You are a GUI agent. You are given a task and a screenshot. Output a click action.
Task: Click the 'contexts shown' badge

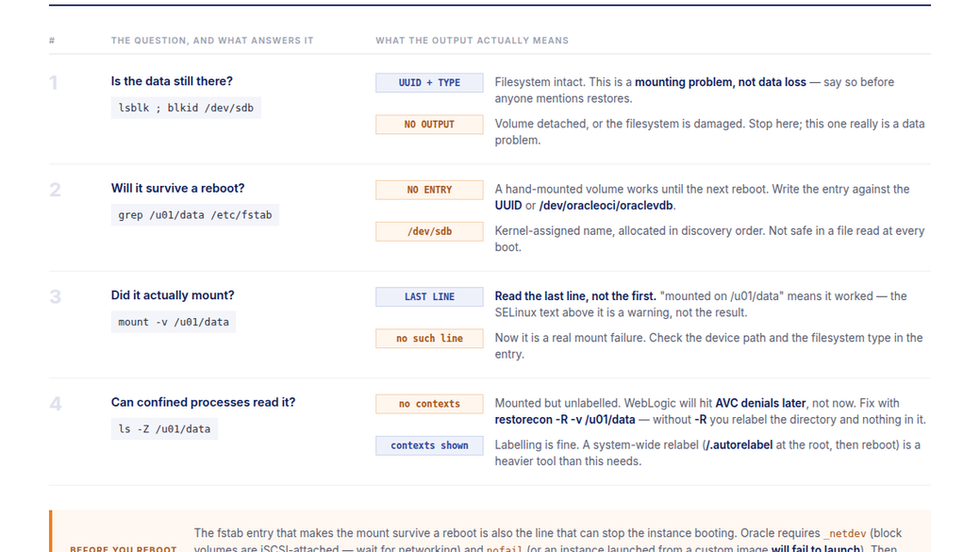(429, 446)
